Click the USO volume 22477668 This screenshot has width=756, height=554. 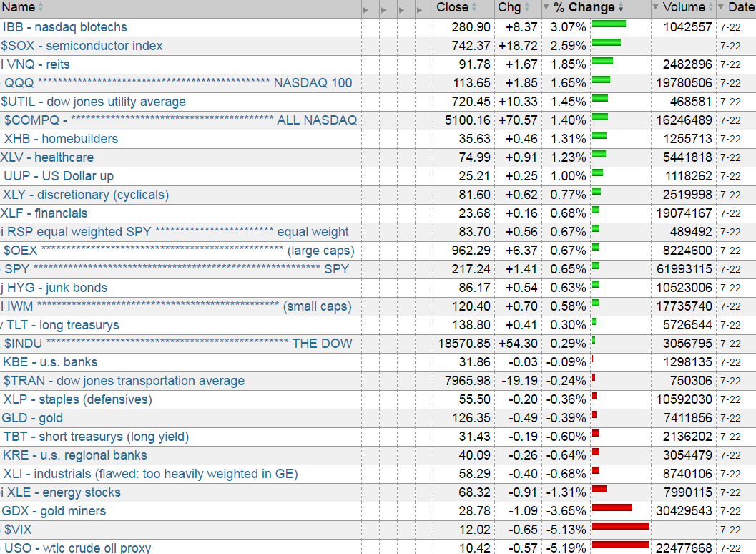pyautogui.click(x=684, y=548)
